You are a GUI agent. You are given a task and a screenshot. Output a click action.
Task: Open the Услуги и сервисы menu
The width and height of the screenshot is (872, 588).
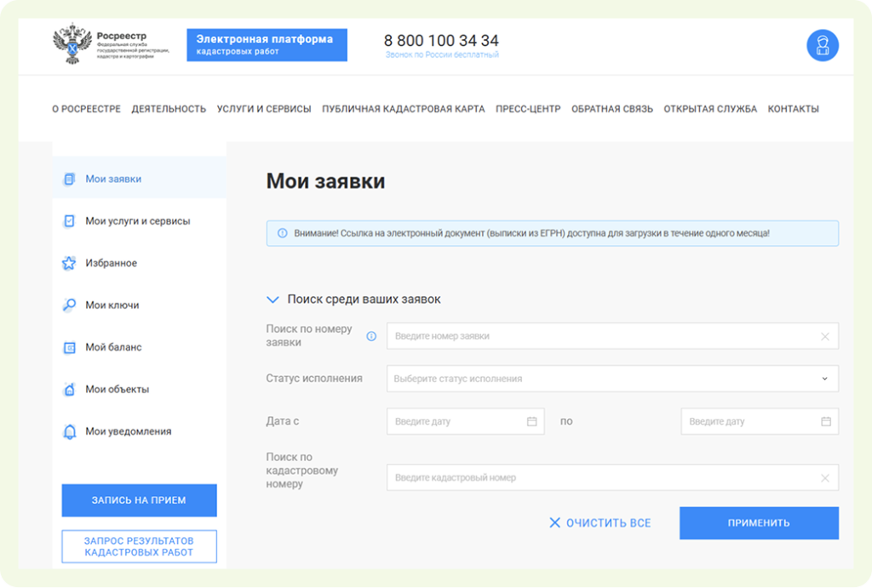263,109
